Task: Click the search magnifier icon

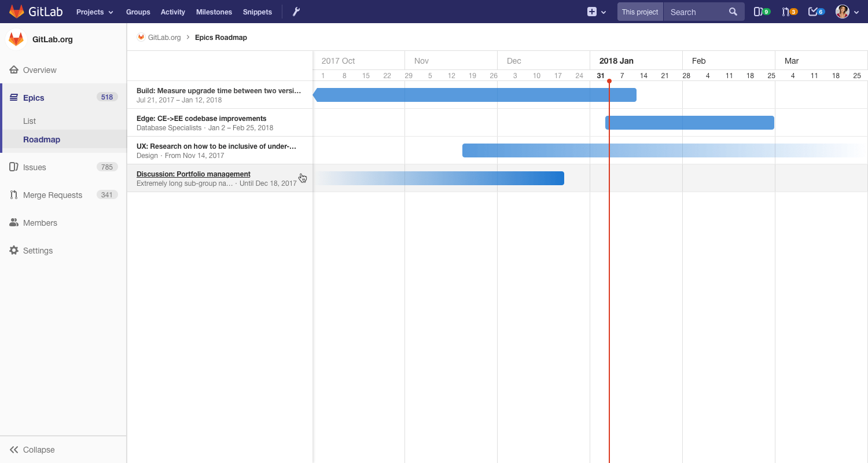Action: click(733, 12)
